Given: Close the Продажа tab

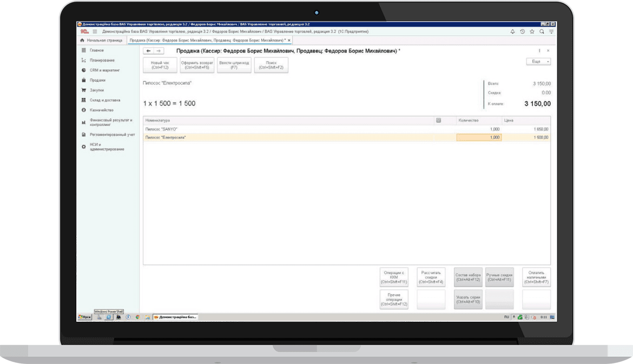Looking at the screenshot, I should coord(289,41).
